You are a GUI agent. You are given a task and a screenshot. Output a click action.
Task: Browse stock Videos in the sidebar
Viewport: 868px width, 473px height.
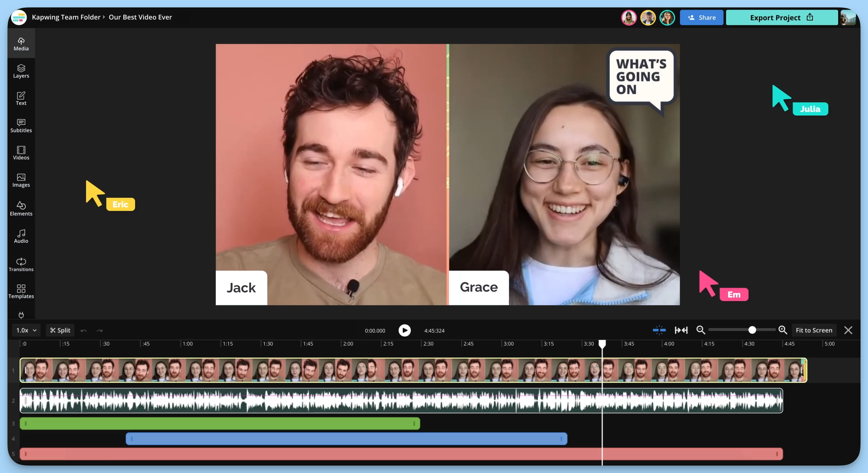pyautogui.click(x=21, y=153)
